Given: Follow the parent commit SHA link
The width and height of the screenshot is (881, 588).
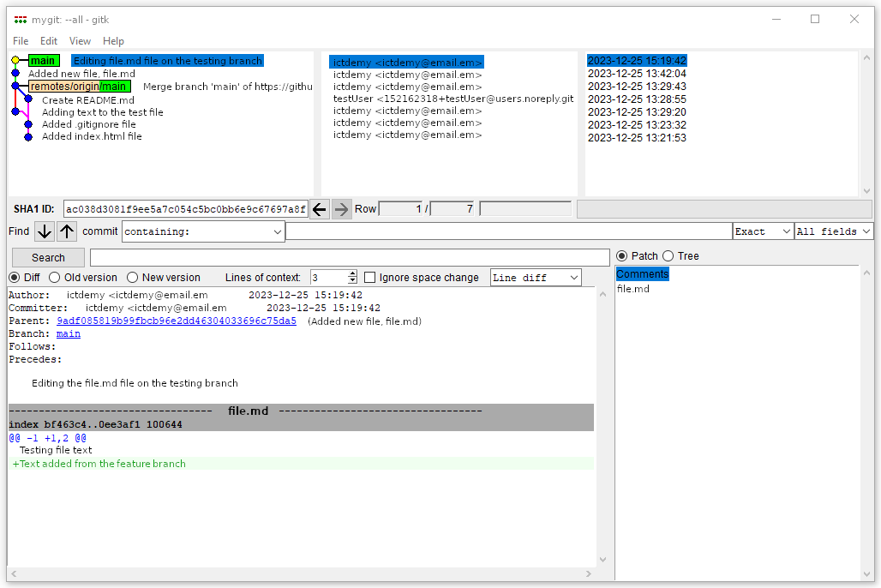Looking at the screenshot, I should coord(176,321).
